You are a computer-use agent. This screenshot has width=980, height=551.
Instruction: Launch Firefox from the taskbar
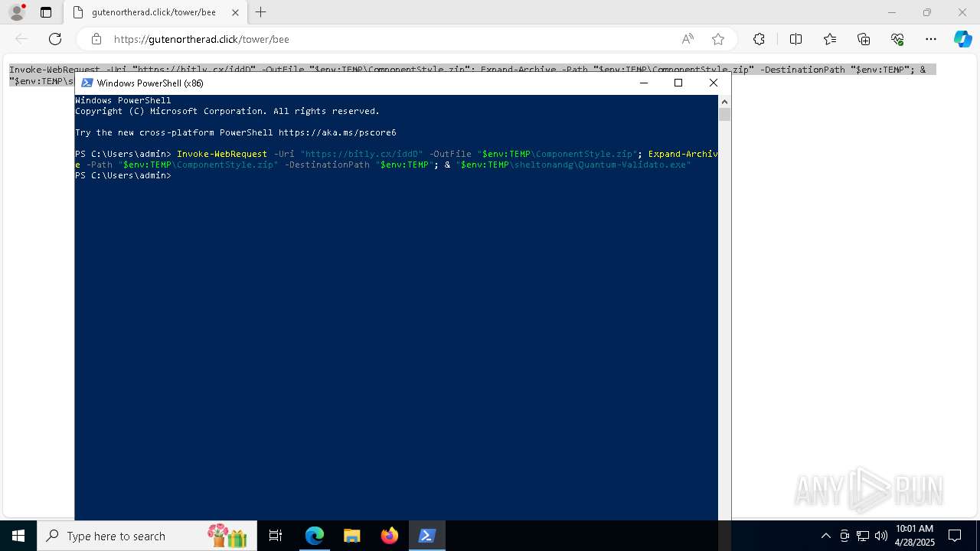coord(390,536)
